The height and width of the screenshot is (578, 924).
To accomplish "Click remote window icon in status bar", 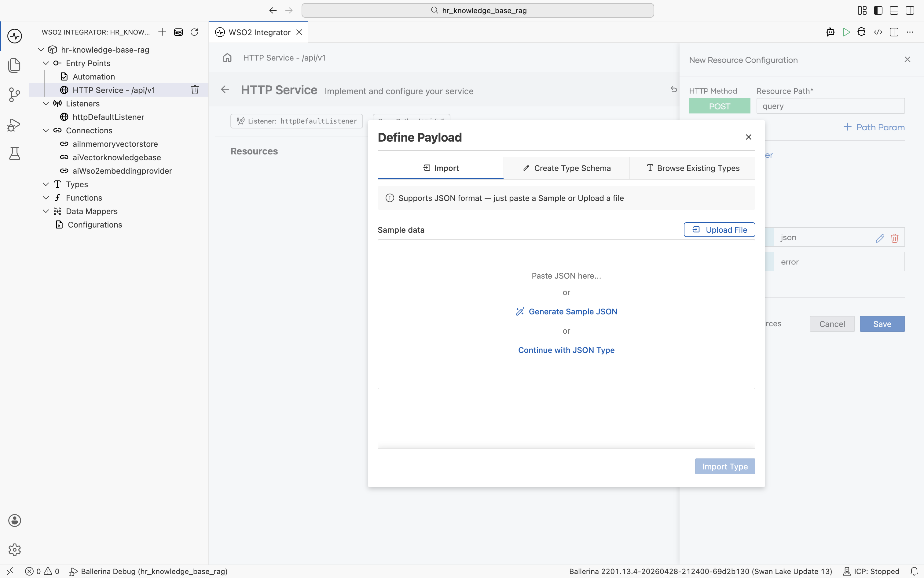I will [10, 571].
